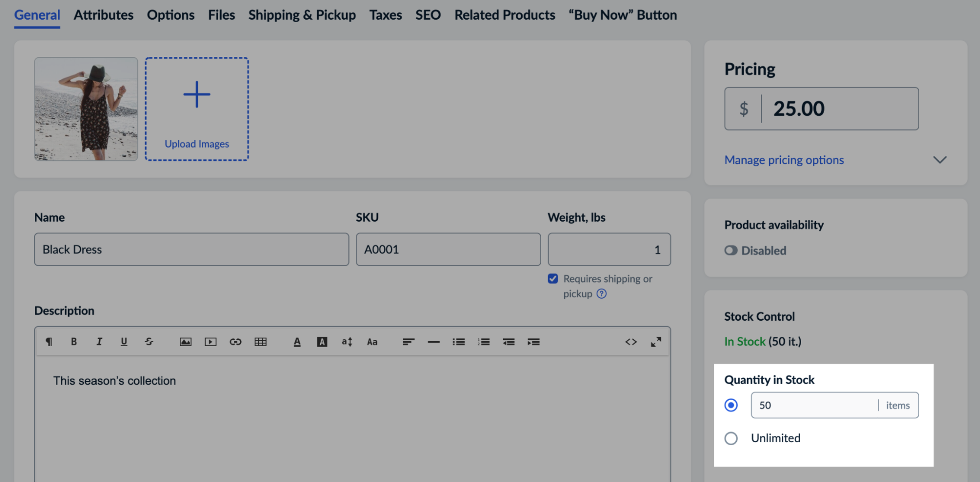
Task: Open the code view in the description editor
Action: point(631,342)
